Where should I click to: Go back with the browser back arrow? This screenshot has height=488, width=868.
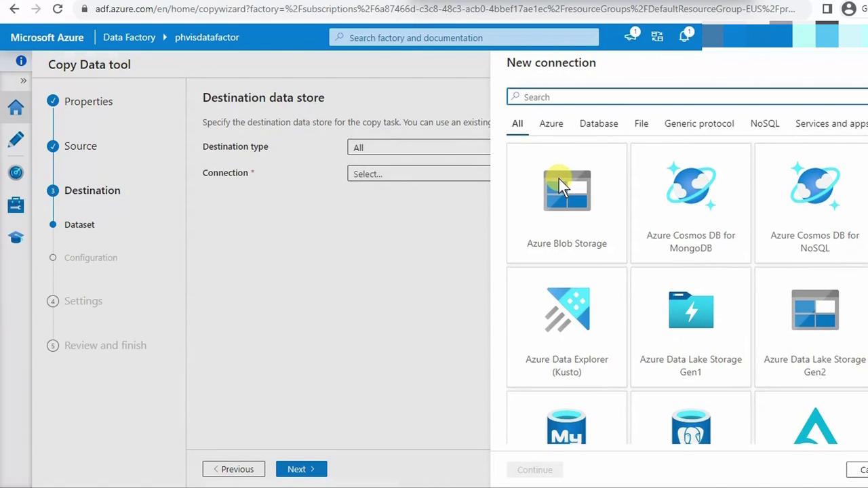click(x=14, y=9)
